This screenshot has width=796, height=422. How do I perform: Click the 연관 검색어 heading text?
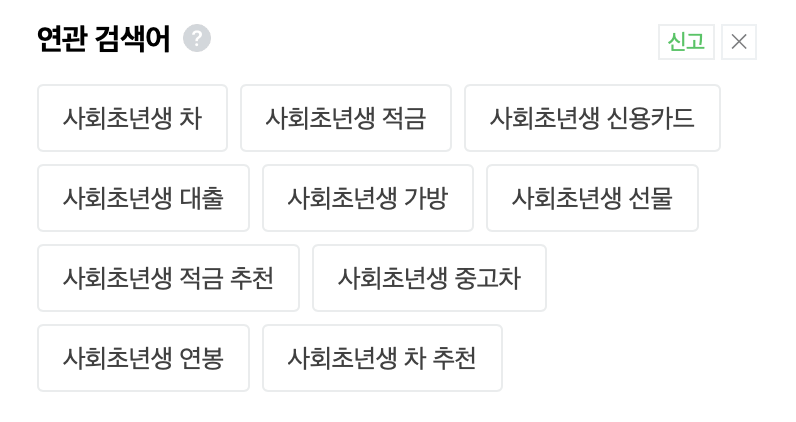(104, 39)
